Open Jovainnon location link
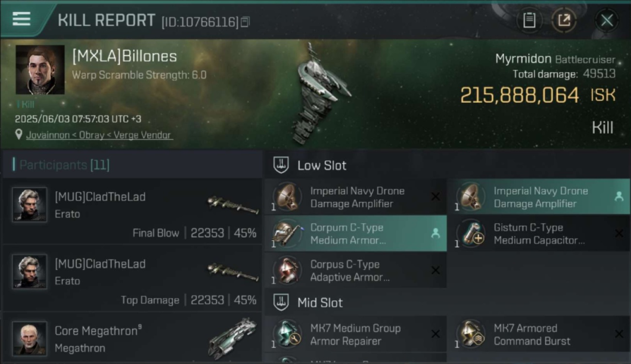Viewport: 631px width, 364px height. coord(100,135)
